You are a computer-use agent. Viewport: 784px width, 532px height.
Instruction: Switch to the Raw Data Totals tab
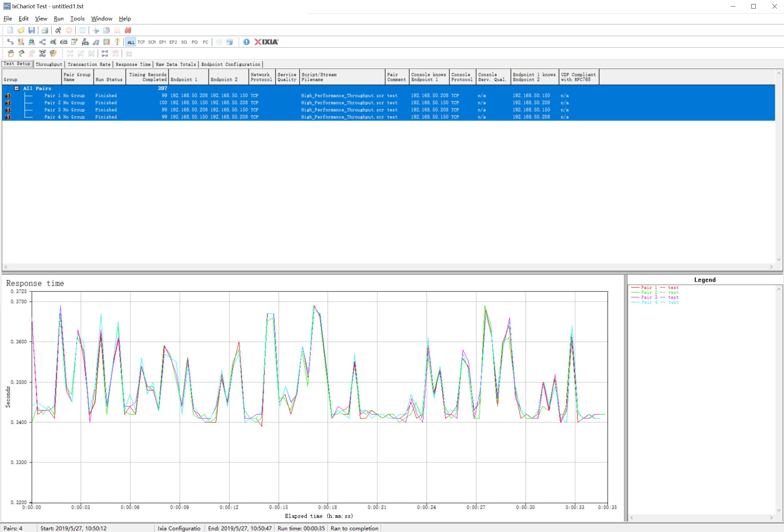tap(175, 64)
